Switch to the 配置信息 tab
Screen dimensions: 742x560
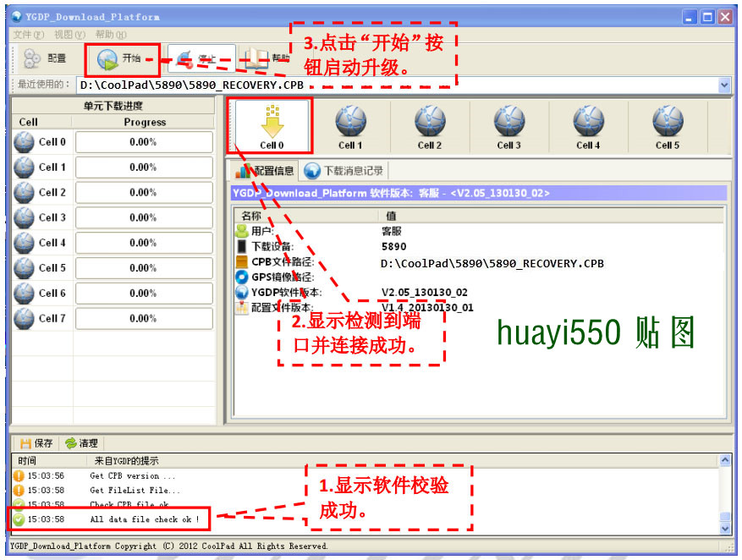coord(265,171)
